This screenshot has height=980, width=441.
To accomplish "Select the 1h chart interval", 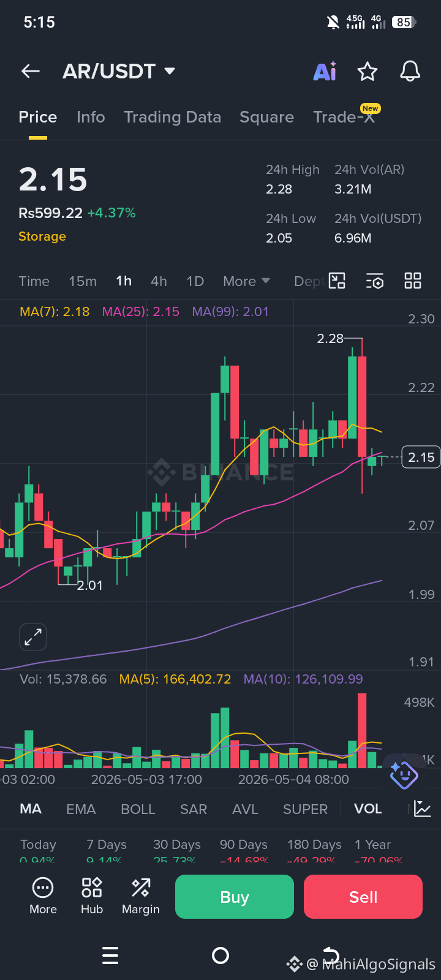I will coord(124,281).
